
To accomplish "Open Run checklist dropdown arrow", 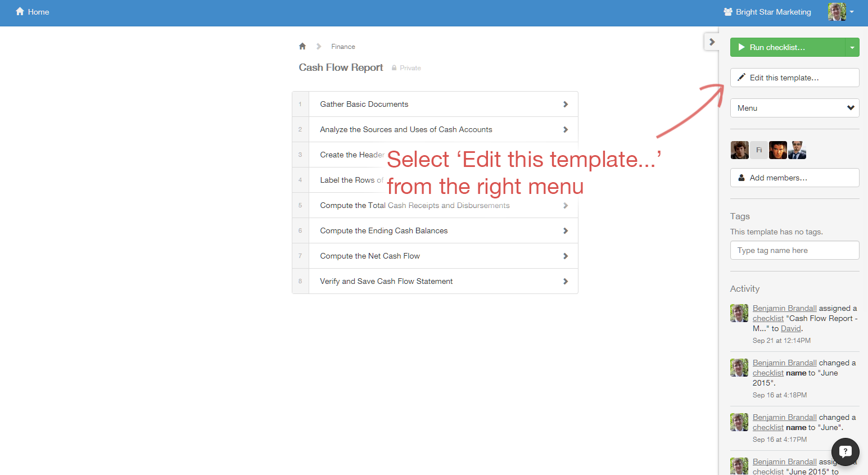I will pos(852,48).
